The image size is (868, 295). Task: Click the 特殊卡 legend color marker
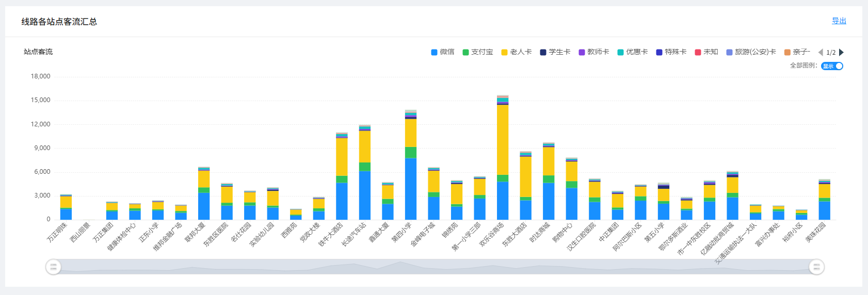659,52
